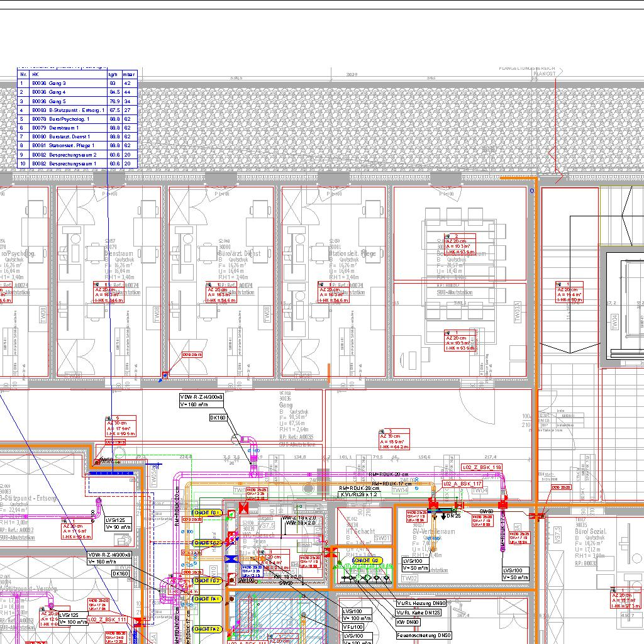The height and width of the screenshot is (644, 644).
Task: Click the mbar column header in table
Action: (128, 74)
